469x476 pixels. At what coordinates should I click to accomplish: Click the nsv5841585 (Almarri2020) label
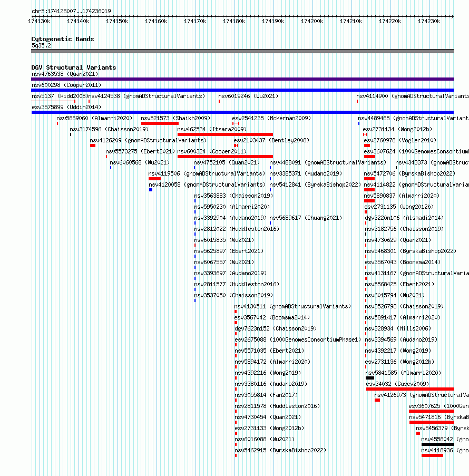coord(403,373)
